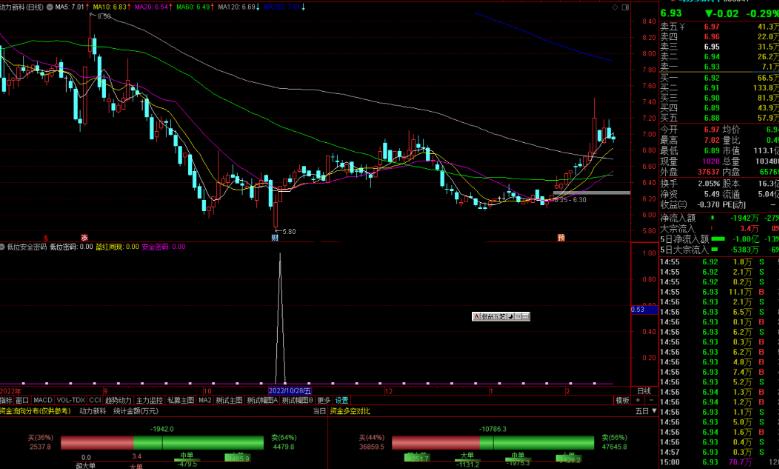Image resolution: width=779 pixels, height=469 pixels.
Task: Click the 低位安全密码 indicator label
Action: [x=27, y=246]
